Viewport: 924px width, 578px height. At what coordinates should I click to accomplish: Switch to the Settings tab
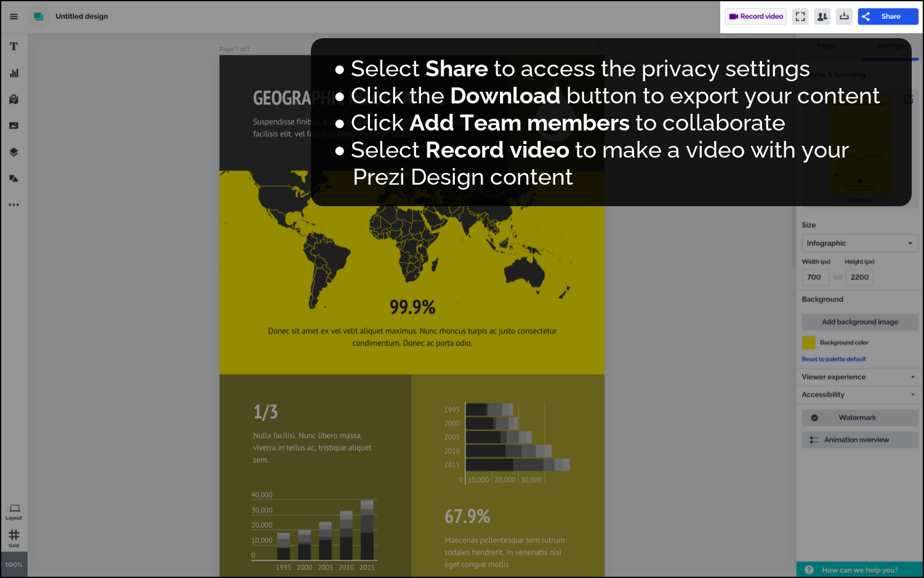pos(890,46)
